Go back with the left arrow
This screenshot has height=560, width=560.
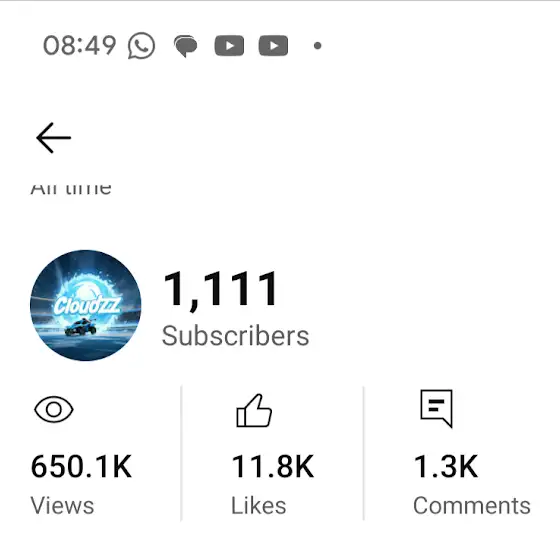(54, 138)
